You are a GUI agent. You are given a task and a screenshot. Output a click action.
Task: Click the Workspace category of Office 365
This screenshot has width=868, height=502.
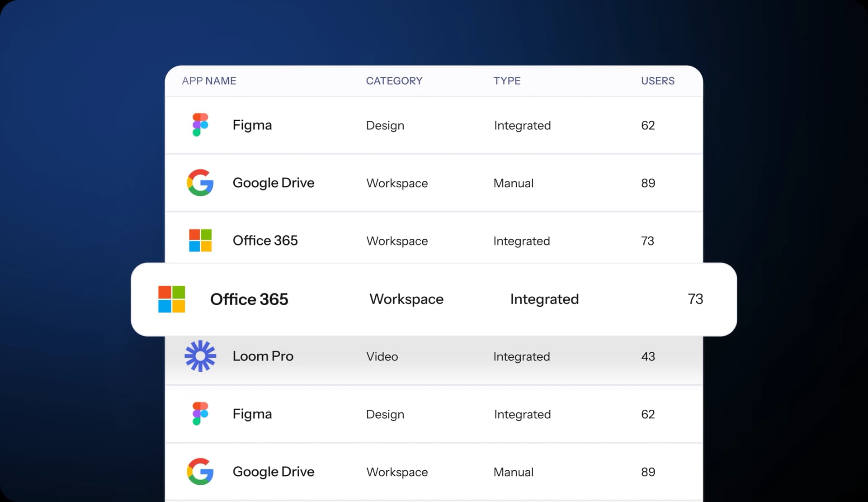pyautogui.click(x=396, y=241)
